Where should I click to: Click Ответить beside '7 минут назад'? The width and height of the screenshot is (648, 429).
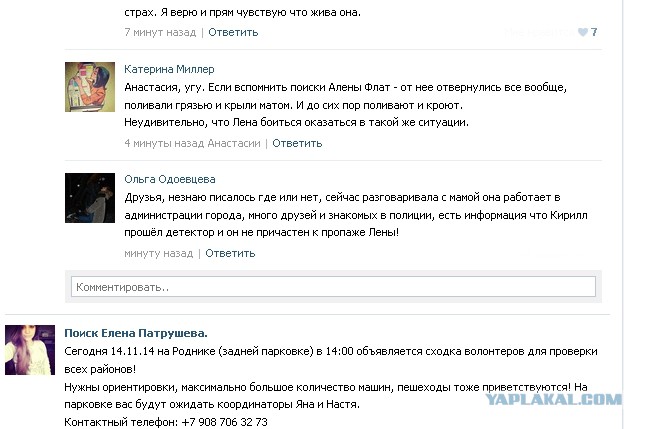233,32
